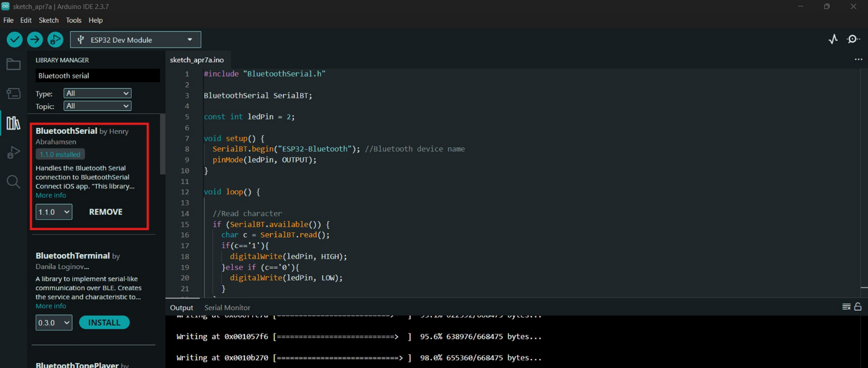Open the Search sidebar icon

(x=13, y=182)
